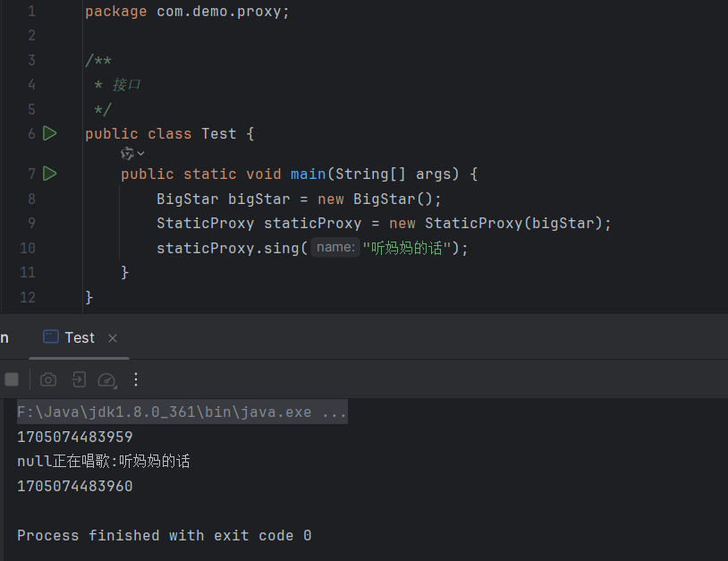Click line number 12 in gutter
728x561 pixels.
pyautogui.click(x=28, y=297)
